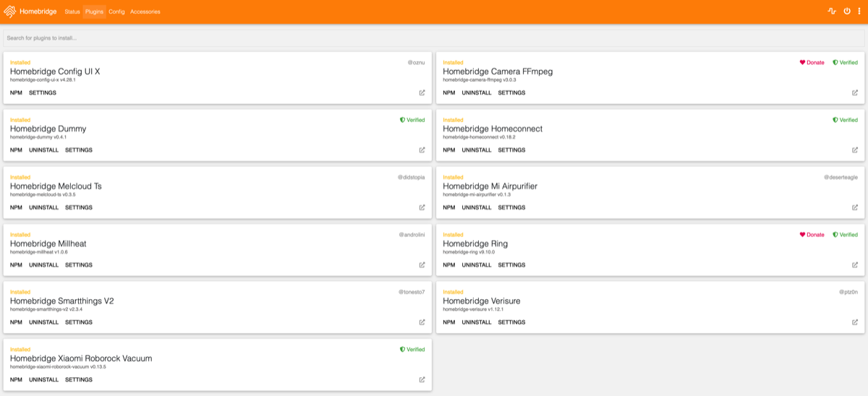Click the Homebridge Millheat title
This screenshot has width=868, height=396.
48,244
